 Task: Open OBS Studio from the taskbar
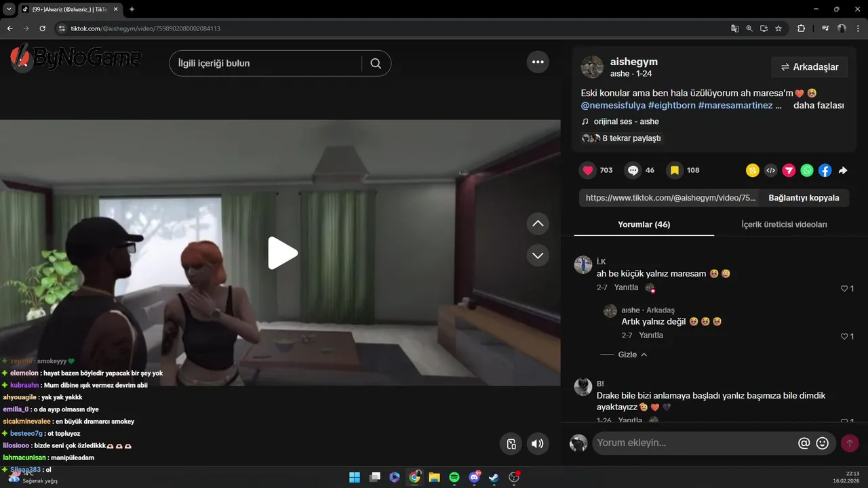point(514,477)
